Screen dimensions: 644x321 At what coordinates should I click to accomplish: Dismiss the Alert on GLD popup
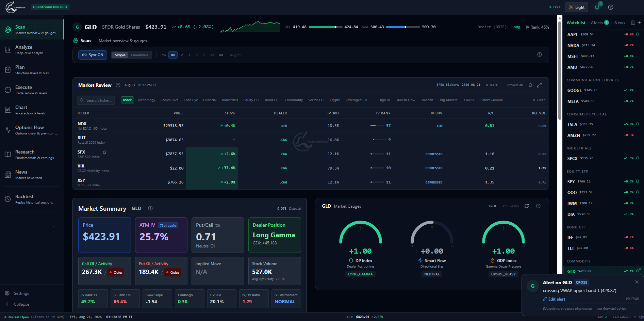tap(637, 282)
